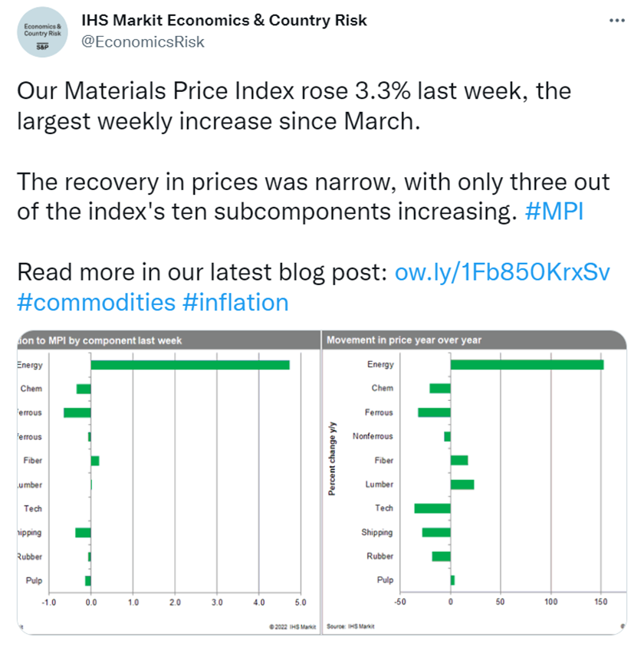Click the @EconomicsRisk handle
This screenshot has width=644, height=654.
[x=143, y=41]
